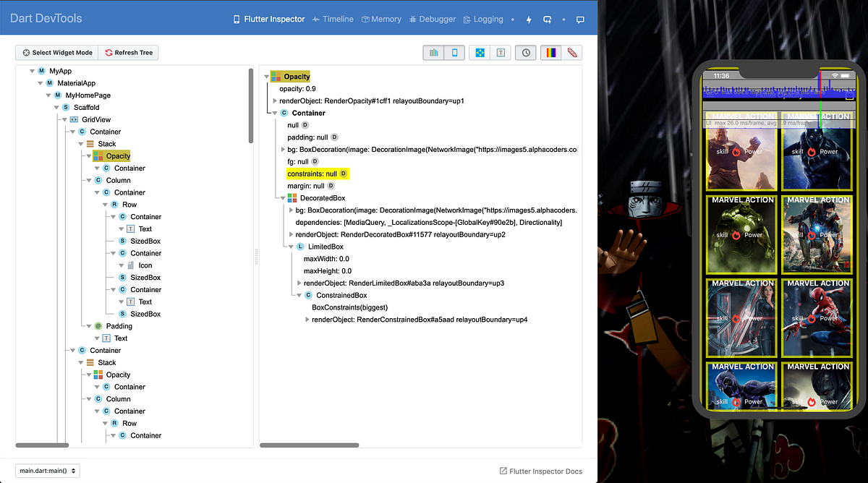Toggle the performance overlay bar-chart button
This screenshot has height=483, width=868.
pyautogui.click(x=433, y=53)
